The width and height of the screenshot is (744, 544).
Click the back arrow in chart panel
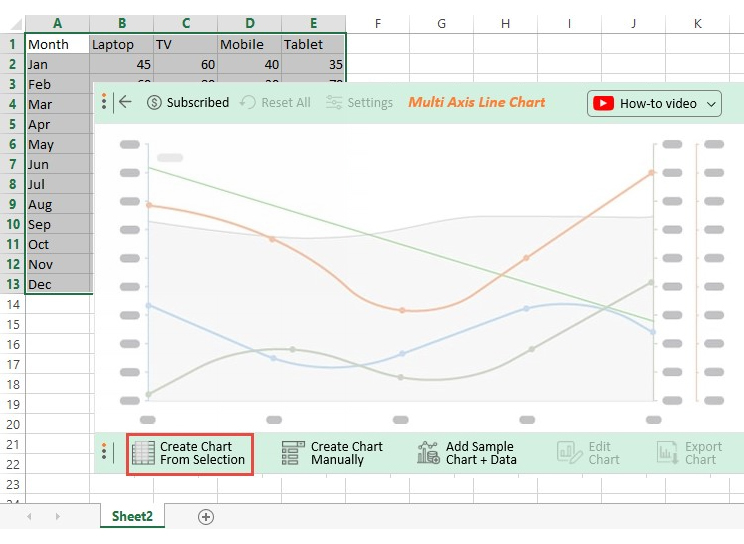click(125, 102)
